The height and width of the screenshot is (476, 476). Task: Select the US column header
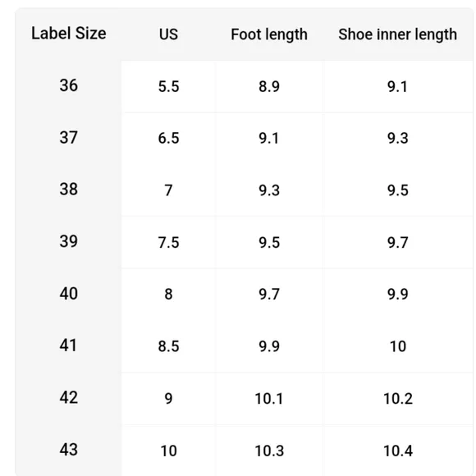click(x=168, y=34)
